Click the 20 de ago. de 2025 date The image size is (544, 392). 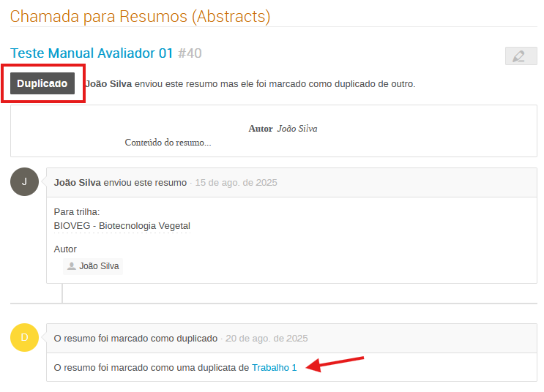tap(267, 339)
